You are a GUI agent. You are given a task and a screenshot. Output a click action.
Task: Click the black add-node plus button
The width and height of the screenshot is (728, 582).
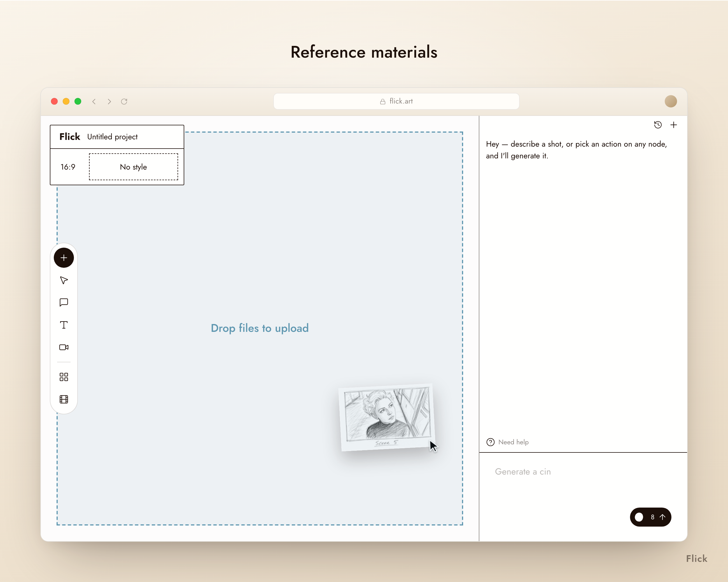point(64,258)
